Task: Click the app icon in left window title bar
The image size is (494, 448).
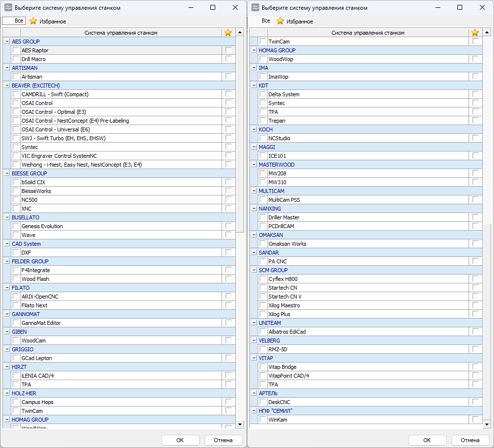Action: click(8, 8)
